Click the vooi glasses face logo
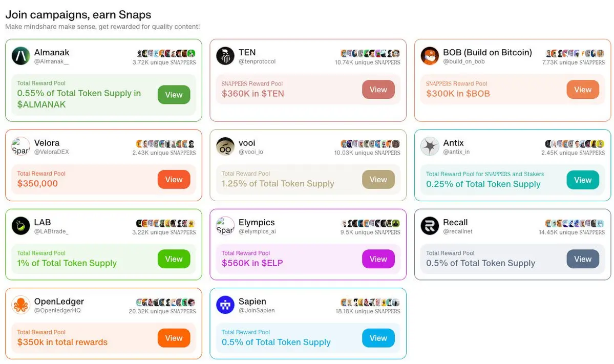The image size is (614, 364). [x=225, y=146]
